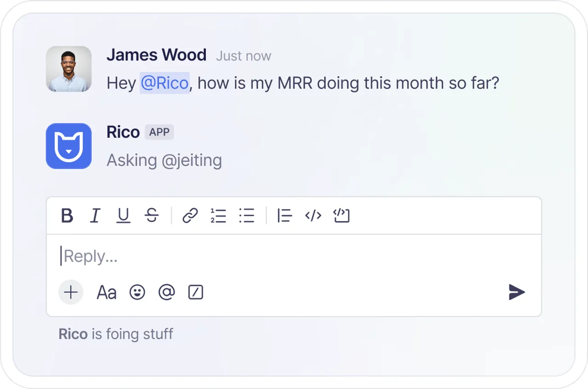
Task: Click the @Rico mention link
Action: coord(164,83)
